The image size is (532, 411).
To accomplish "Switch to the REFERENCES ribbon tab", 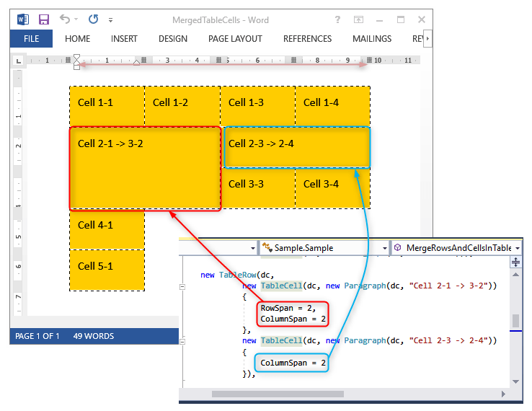I will click(307, 39).
